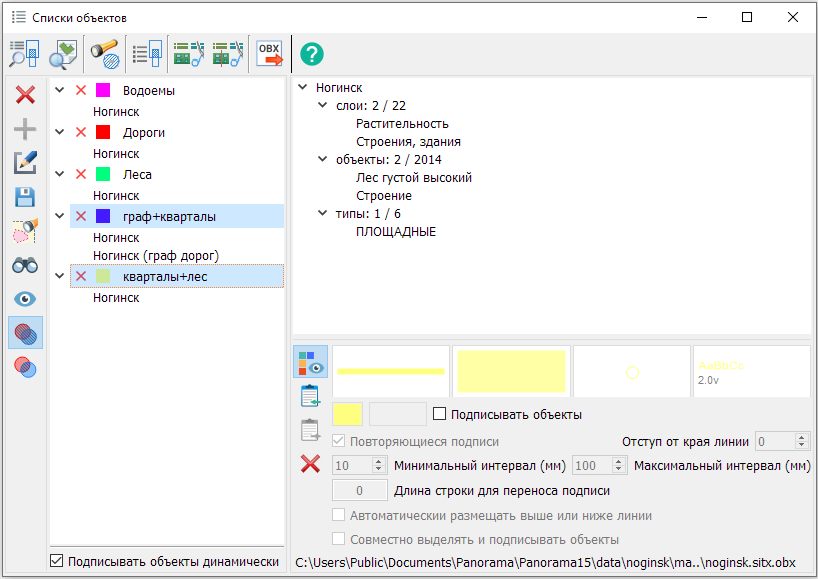
Task: Click the blue floppy disk save icon
Action: [x=26, y=197]
